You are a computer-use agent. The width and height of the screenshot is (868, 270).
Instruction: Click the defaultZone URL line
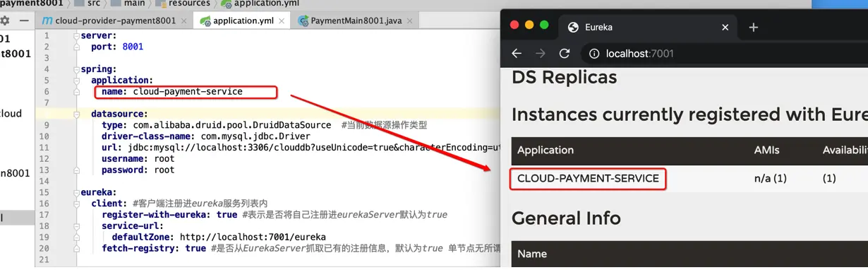point(219,237)
